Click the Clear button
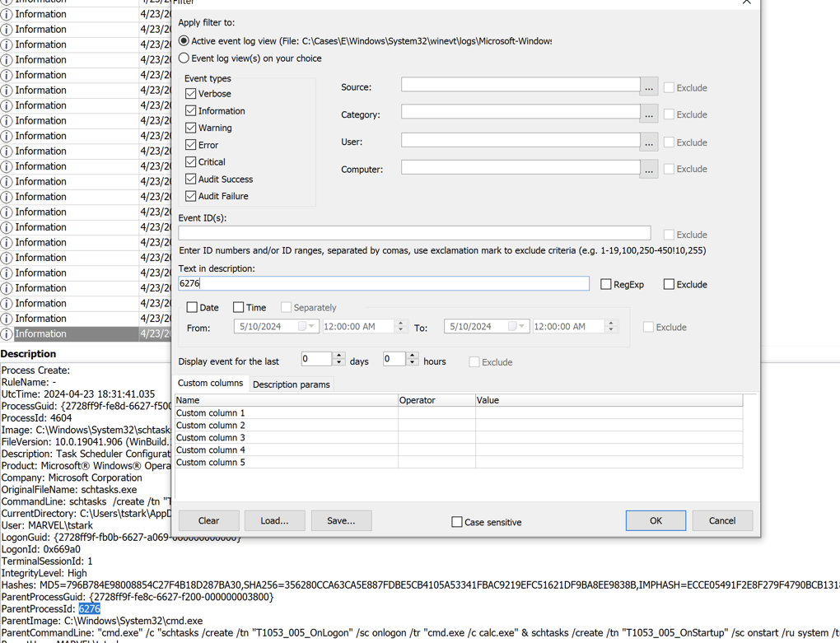 pyautogui.click(x=208, y=520)
